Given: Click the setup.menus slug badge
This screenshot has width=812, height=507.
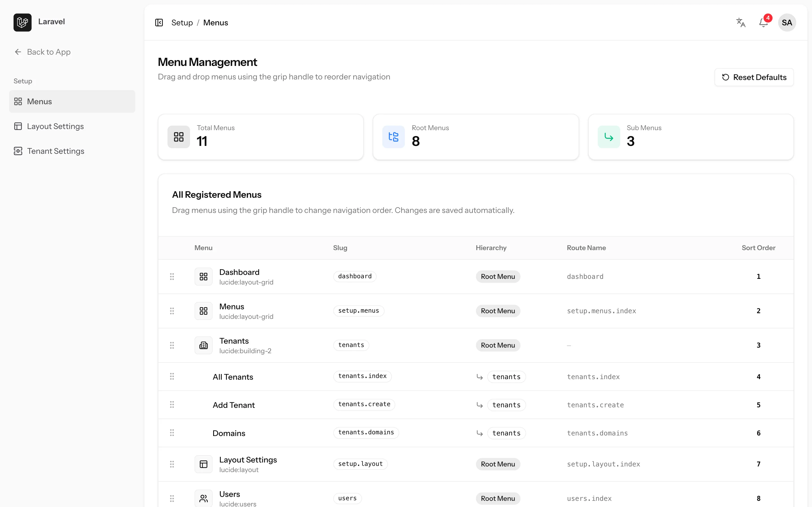Looking at the screenshot, I should click(x=359, y=310).
